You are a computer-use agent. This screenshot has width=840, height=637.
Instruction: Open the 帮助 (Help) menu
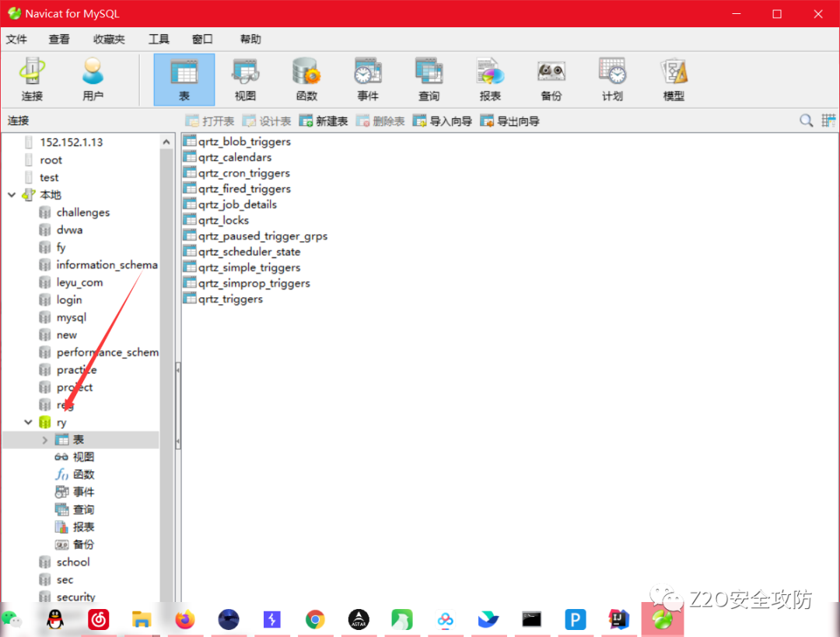pyautogui.click(x=250, y=39)
